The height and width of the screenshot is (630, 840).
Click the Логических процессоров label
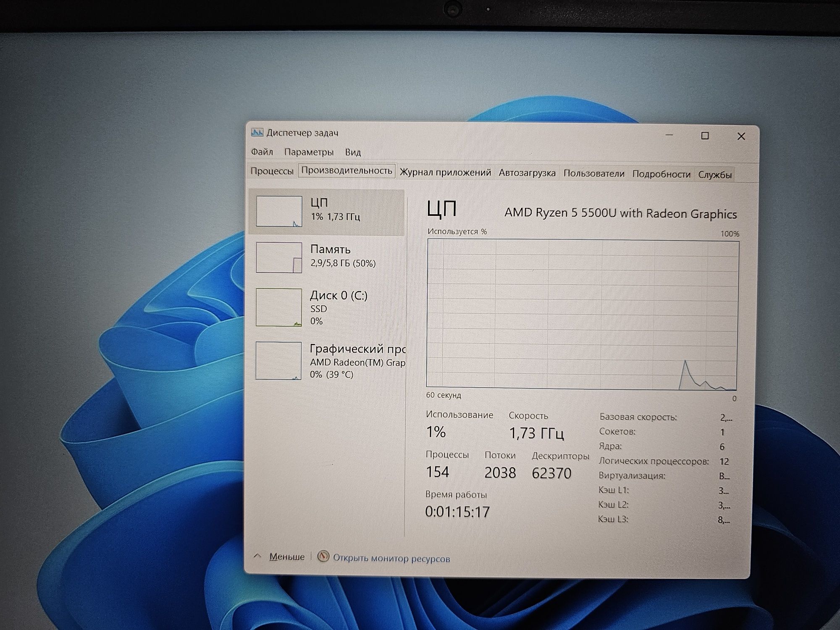click(654, 461)
